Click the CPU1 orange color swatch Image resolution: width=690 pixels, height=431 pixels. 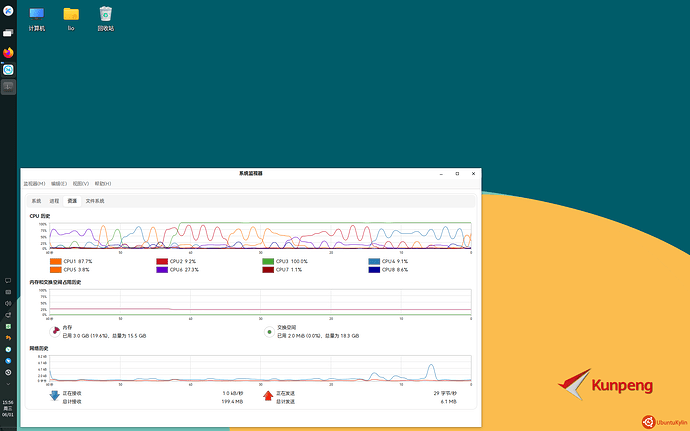pyautogui.click(x=55, y=261)
